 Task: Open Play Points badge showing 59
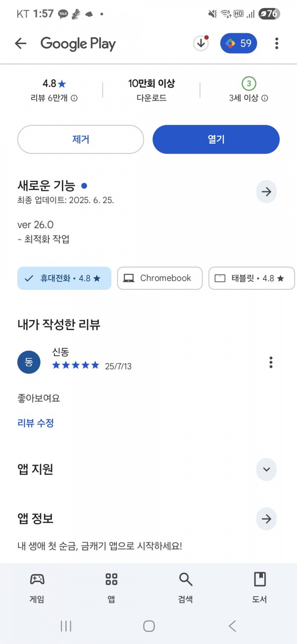239,43
